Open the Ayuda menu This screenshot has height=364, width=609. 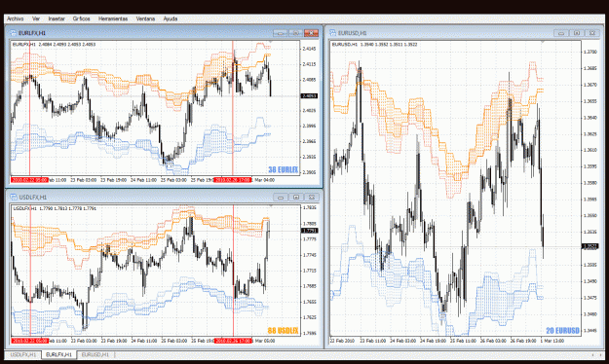pyautogui.click(x=171, y=18)
